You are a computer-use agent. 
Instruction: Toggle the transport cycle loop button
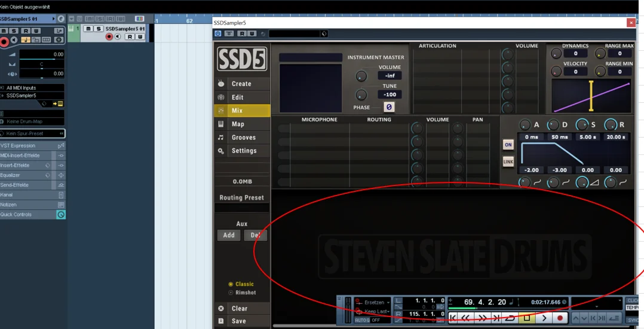510,318
